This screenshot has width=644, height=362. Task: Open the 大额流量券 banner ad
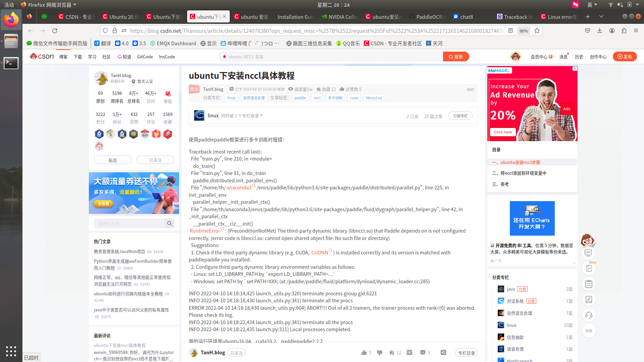[x=134, y=193]
